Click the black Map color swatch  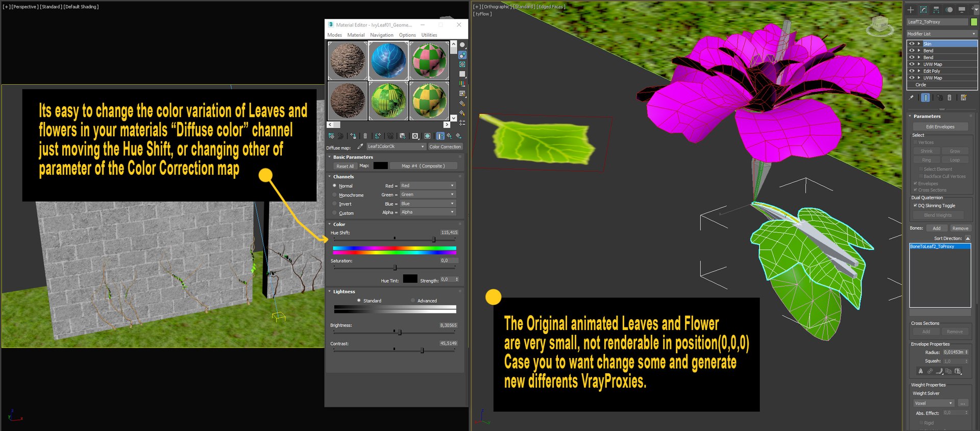click(380, 165)
